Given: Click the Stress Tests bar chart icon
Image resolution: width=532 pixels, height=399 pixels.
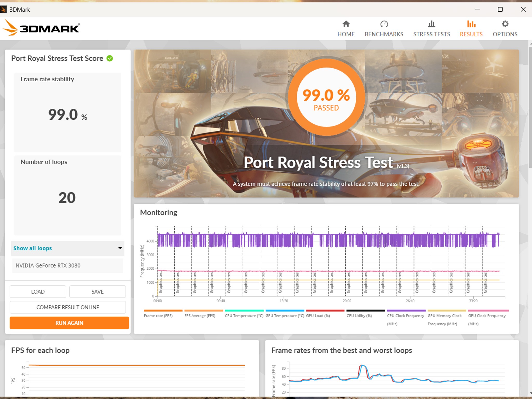Looking at the screenshot, I should 431,24.
